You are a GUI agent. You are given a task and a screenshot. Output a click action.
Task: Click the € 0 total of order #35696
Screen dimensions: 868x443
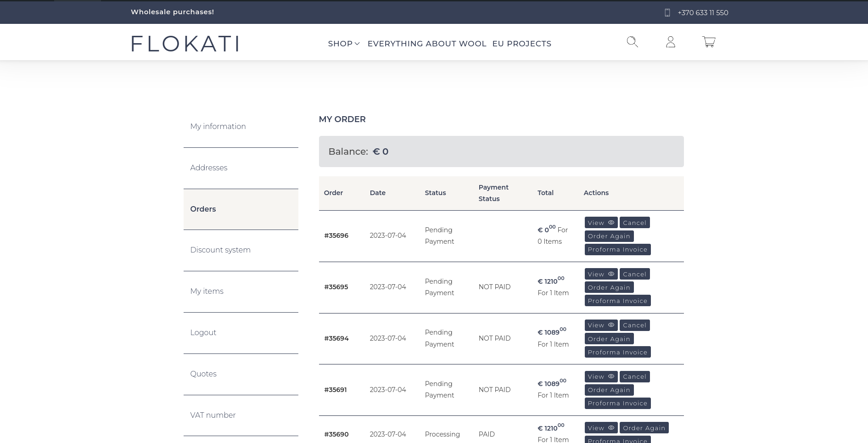546,229
